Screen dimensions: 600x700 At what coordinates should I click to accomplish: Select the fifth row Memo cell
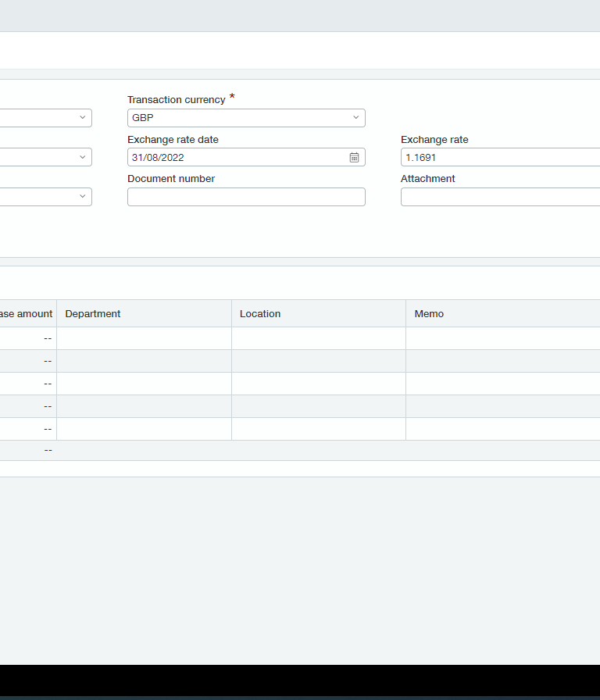pos(503,429)
